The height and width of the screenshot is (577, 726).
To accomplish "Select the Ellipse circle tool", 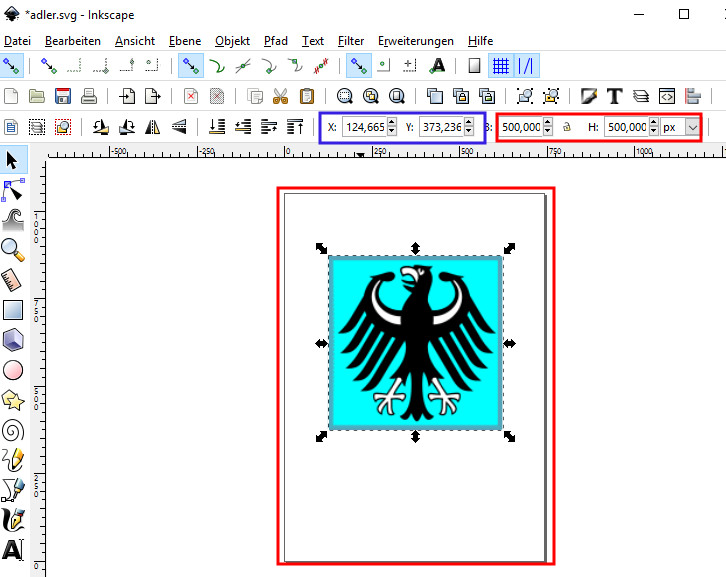I will tap(13, 370).
